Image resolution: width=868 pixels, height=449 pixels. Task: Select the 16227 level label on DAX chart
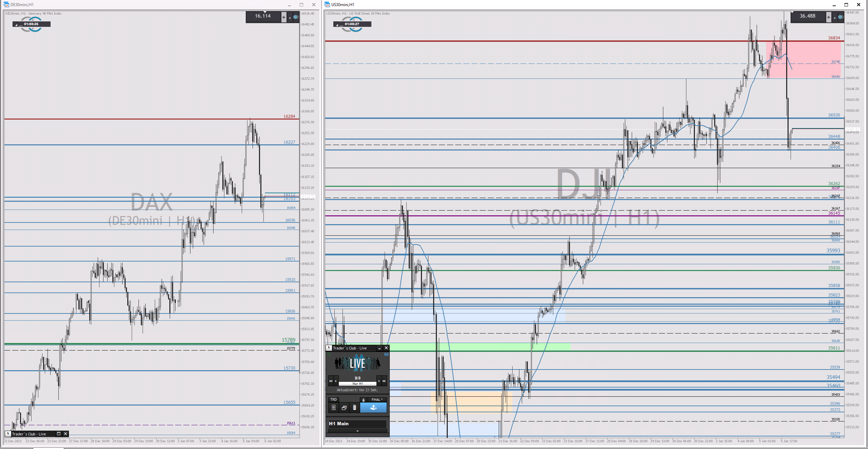[289, 142]
